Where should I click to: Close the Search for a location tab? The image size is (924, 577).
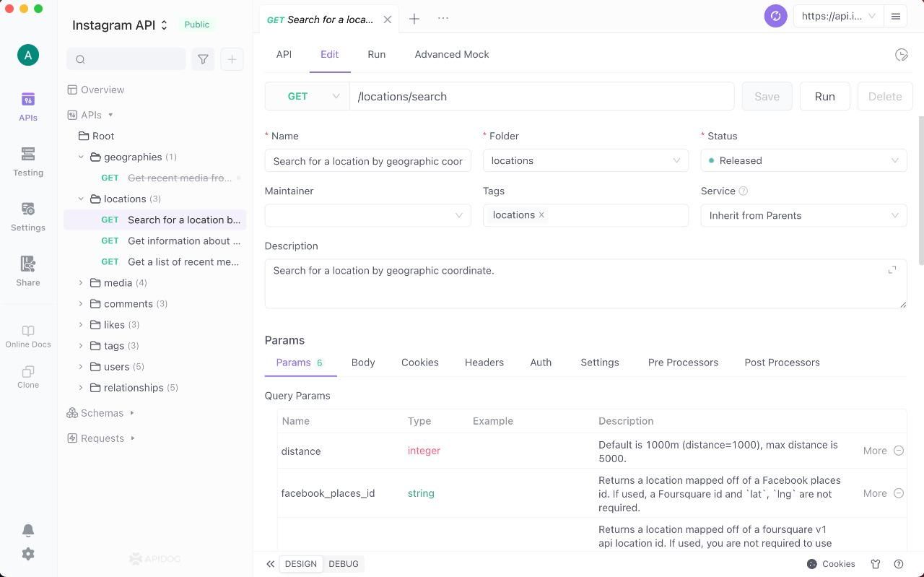[x=388, y=19]
